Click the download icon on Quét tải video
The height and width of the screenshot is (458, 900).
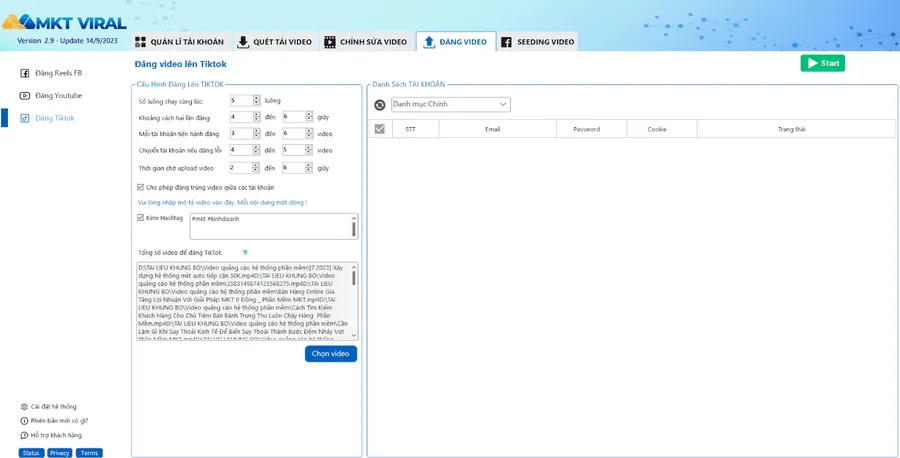243,42
